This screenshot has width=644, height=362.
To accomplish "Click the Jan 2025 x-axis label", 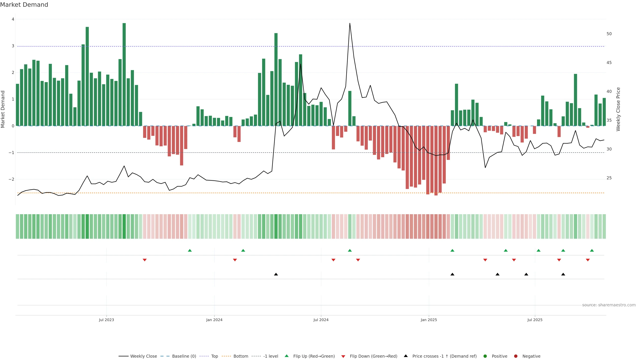I will (x=429, y=320).
